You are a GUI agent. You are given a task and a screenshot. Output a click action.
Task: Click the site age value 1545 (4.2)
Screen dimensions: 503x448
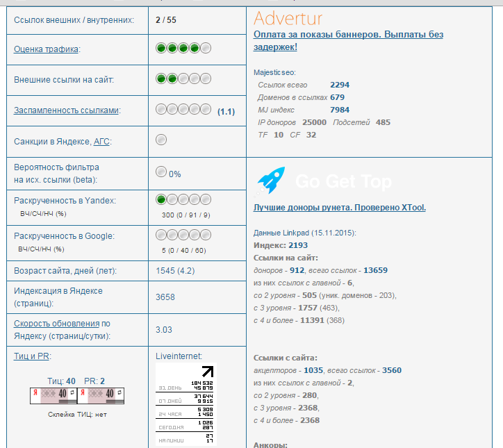point(175,271)
